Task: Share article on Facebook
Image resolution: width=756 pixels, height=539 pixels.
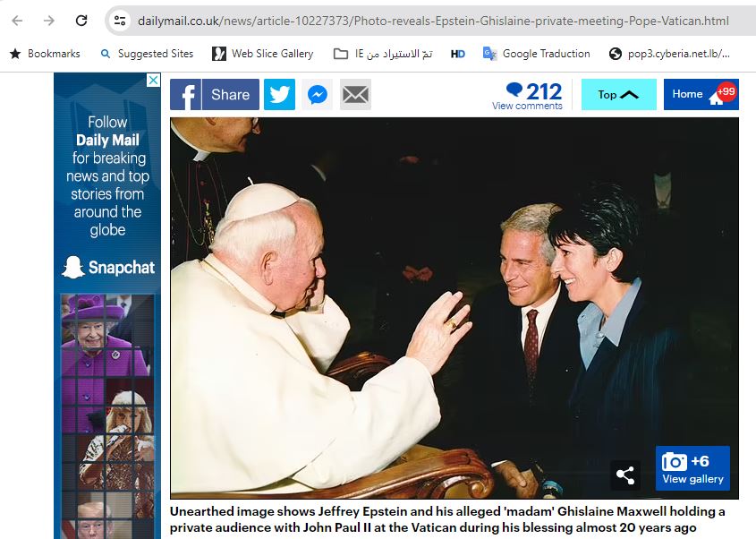Action: point(215,94)
